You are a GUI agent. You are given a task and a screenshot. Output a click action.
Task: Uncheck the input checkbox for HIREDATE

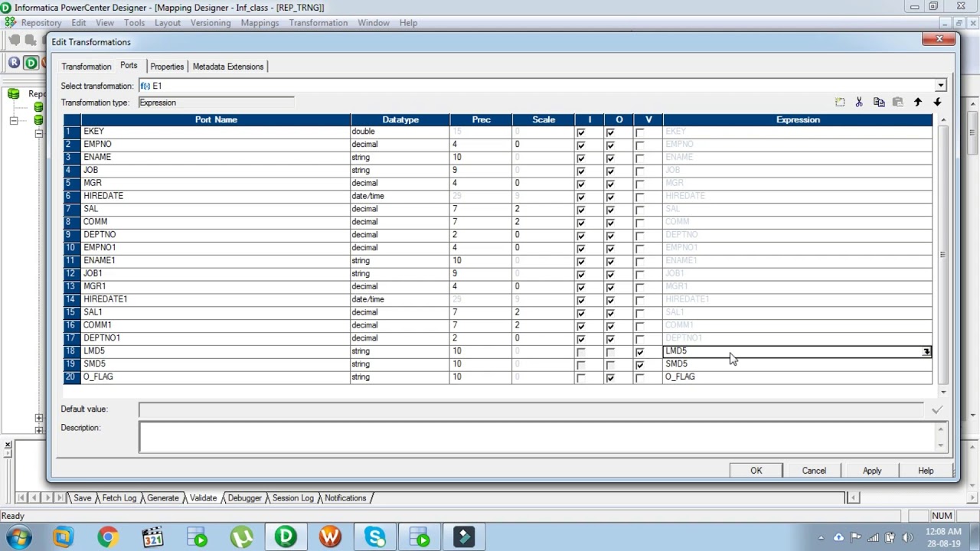coord(580,197)
